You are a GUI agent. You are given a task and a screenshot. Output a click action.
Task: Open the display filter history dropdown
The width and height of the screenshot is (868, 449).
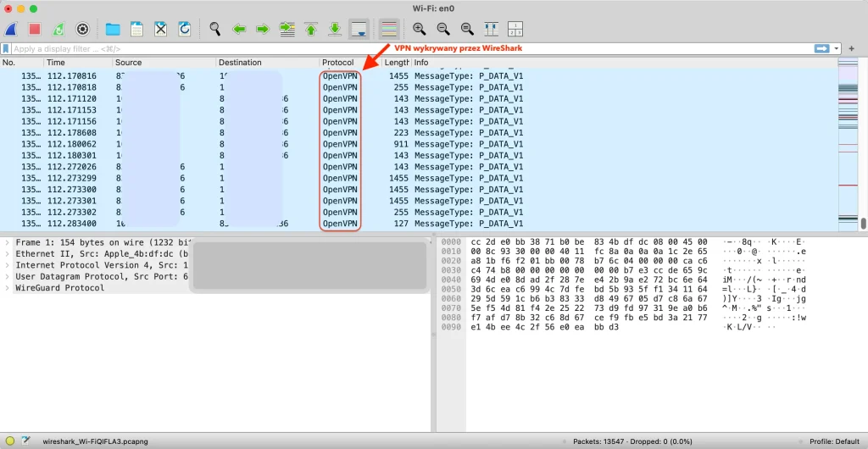(x=837, y=48)
